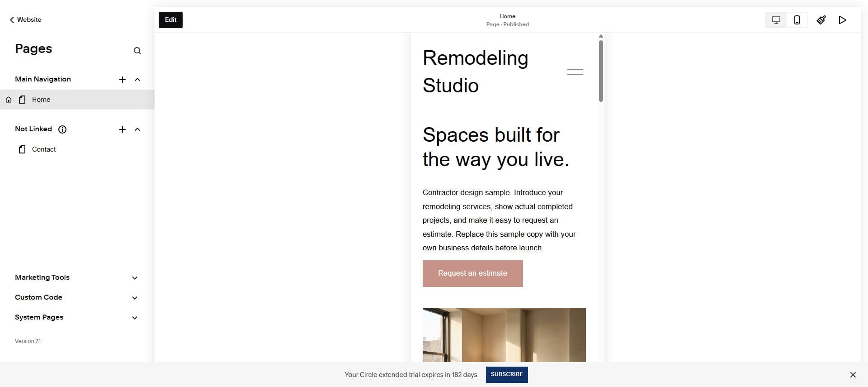This screenshot has height=387, width=868.
Task: Open the hamburger menu in the preview
Action: pos(575,72)
